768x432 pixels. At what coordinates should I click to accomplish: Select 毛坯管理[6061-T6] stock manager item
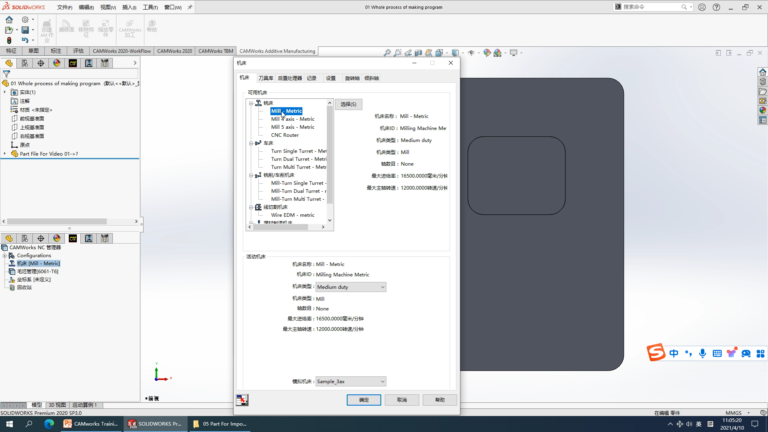point(38,271)
